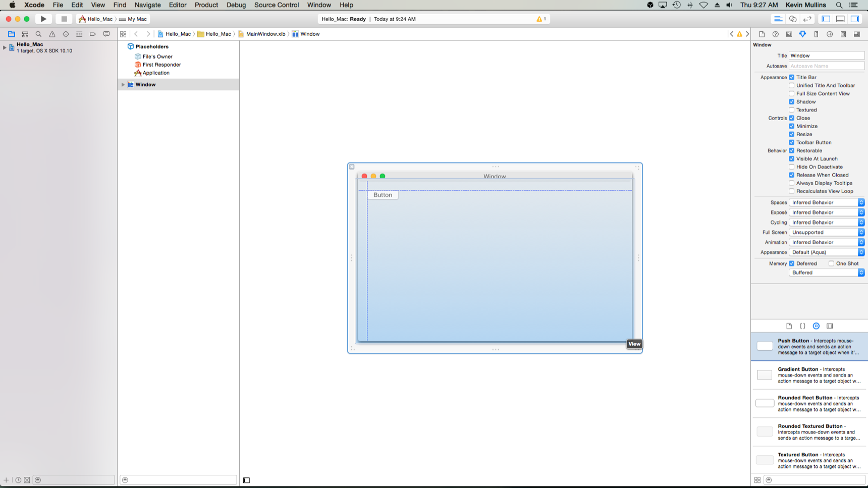Open the Product menu
The height and width of the screenshot is (488, 868).
[x=206, y=5]
